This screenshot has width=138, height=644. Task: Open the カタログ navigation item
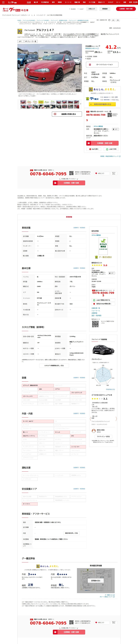tap(110, 2)
